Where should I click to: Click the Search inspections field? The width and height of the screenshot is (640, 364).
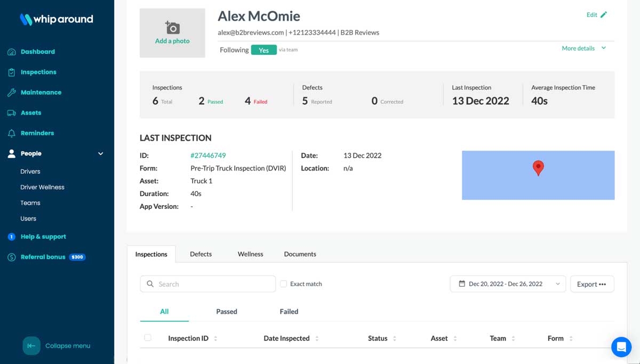[x=207, y=284]
